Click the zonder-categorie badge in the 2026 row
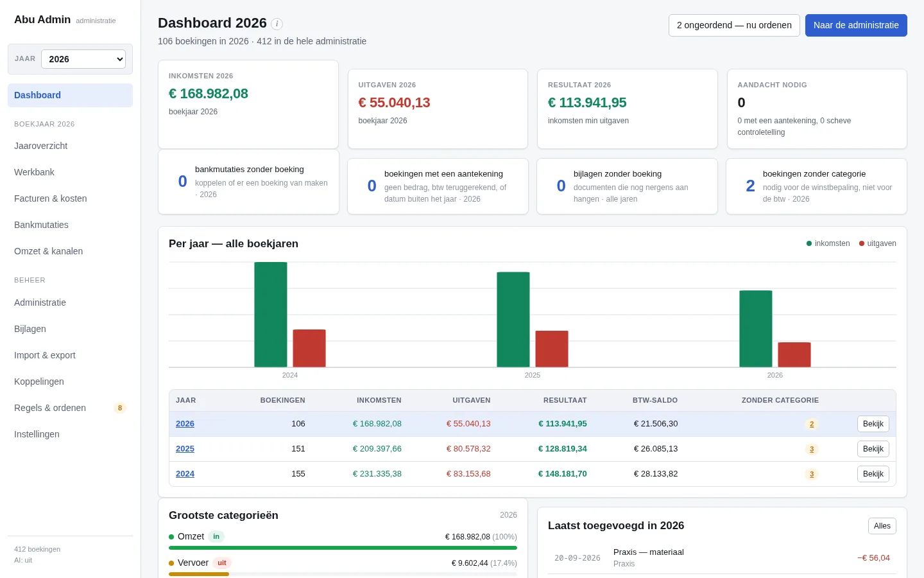This screenshot has height=578, width=924. coord(812,424)
